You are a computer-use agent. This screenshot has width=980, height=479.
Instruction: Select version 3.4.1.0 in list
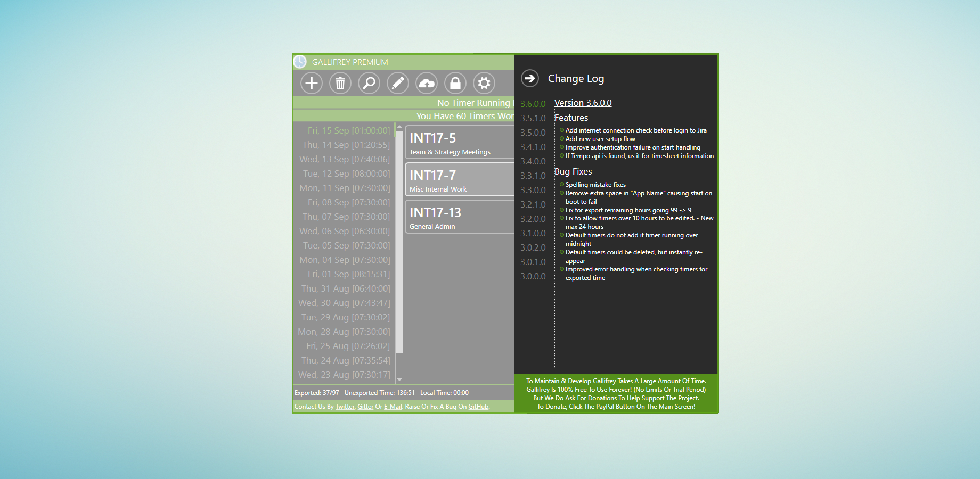coord(533,147)
